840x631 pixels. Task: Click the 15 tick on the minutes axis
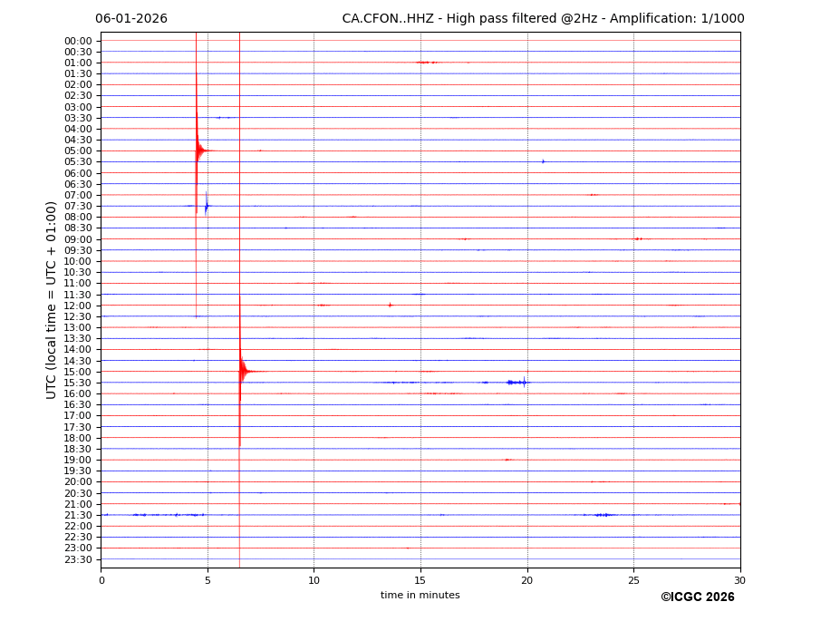point(420,580)
